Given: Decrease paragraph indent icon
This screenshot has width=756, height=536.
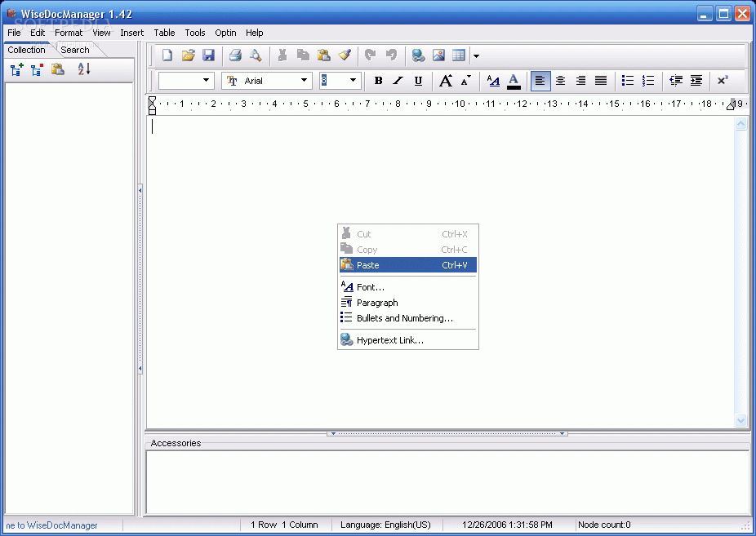Looking at the screenshot, I should point(676,81).
